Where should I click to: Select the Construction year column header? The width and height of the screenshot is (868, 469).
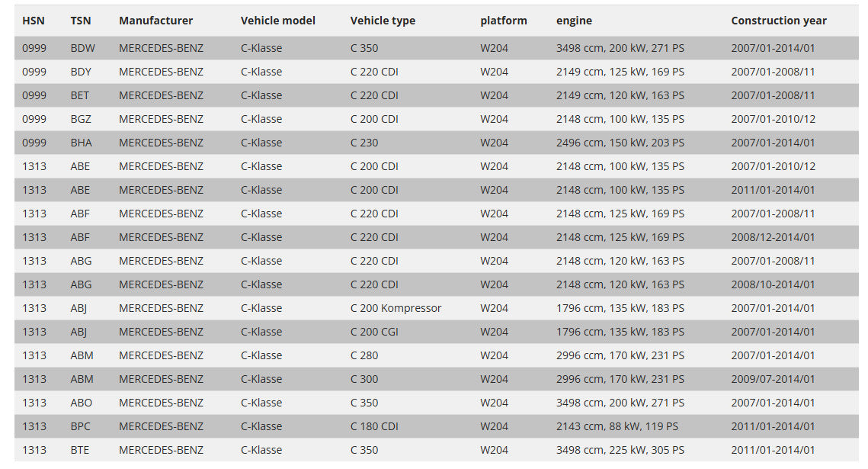point(778,21)
